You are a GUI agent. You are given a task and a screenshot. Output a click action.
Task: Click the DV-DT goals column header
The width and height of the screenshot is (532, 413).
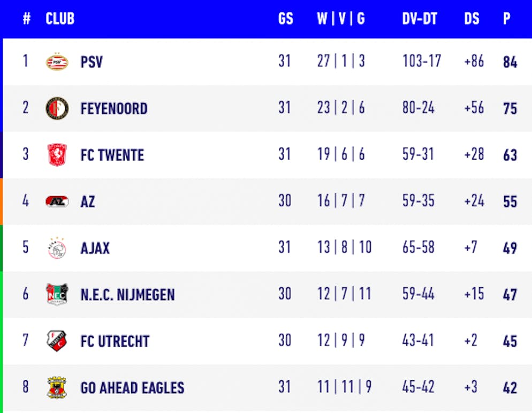420,19
